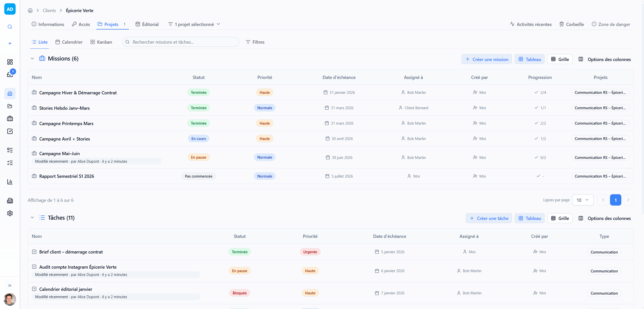Viewport: 644px width, 309px height.
Task: Switch to the Calendrier view tab
Action: [69, 42]
